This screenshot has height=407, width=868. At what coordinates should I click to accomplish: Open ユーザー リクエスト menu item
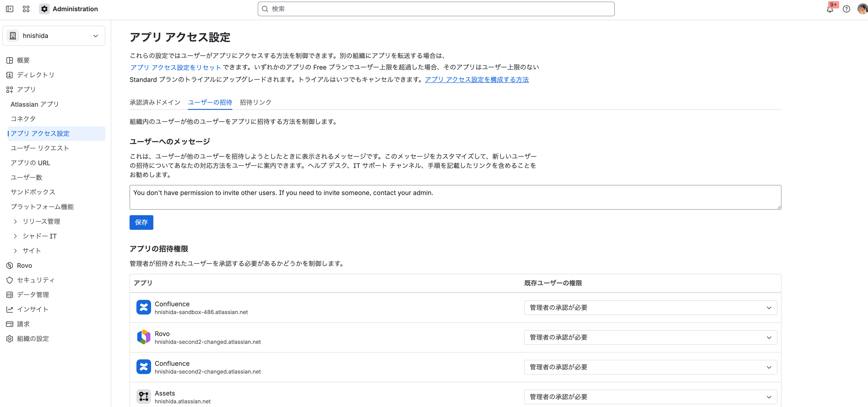coord(56,148)
